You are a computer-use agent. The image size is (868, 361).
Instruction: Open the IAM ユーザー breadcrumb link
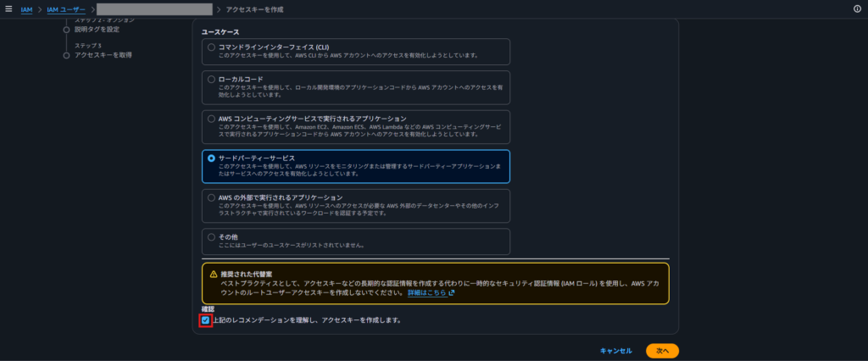66,9
